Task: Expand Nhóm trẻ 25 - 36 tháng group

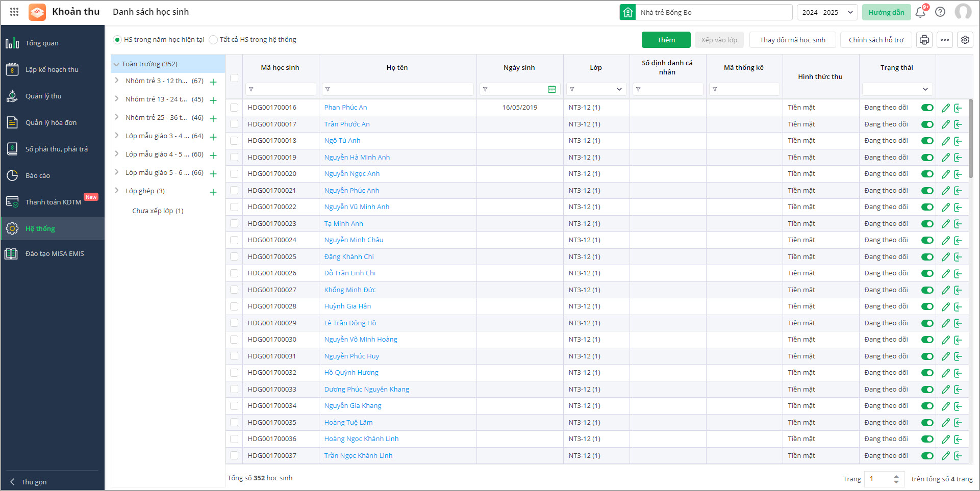Action: pos(117,117)
